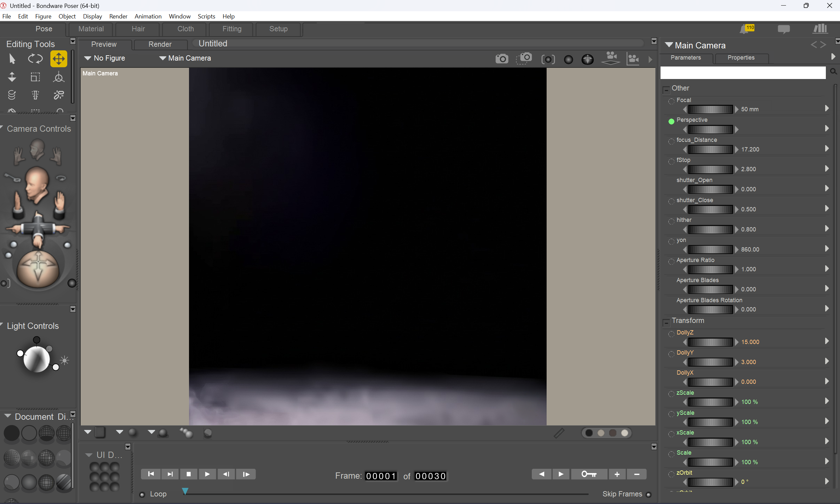Switch to the Material room tab

coord(91,29)
